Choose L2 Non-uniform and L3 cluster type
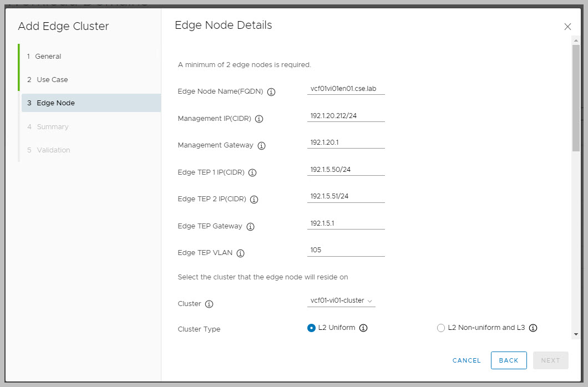 click(441, 328)
